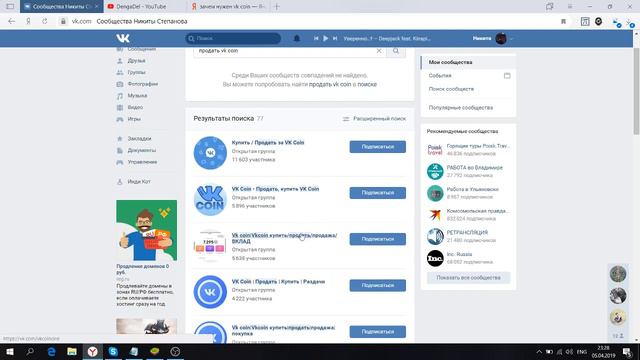Open a new browser tab with plus
The width and height of the screenshot is (640, 360).
[277, 7]
